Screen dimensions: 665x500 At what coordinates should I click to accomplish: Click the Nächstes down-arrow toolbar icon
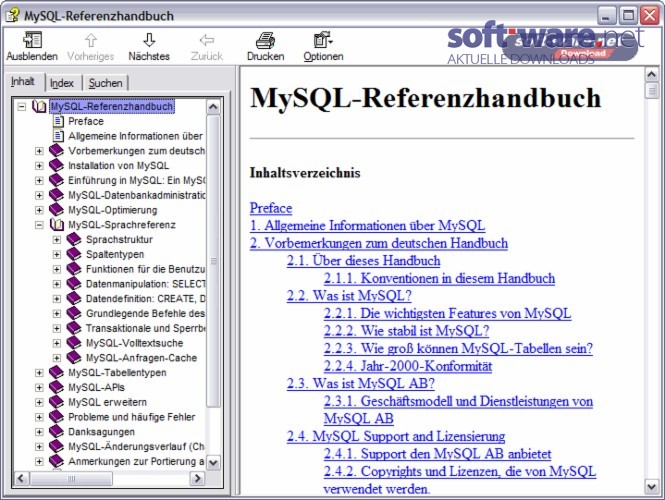(149, 40)
